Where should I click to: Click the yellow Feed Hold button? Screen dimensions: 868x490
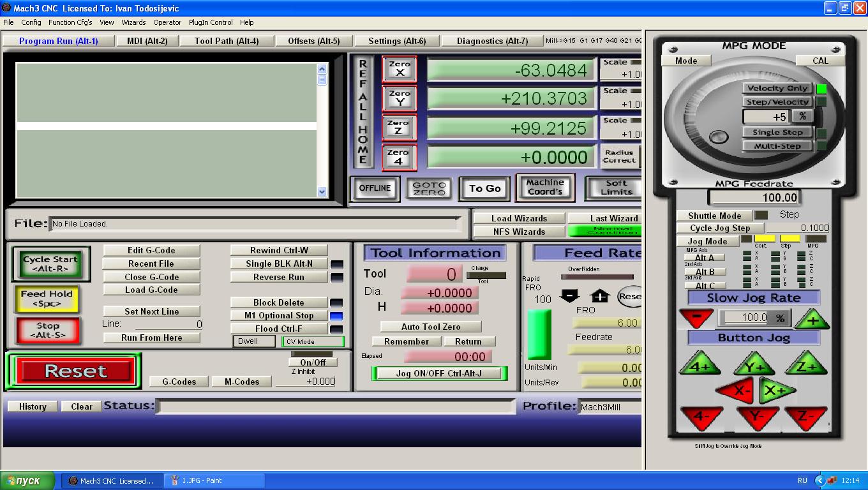(47, 298)
